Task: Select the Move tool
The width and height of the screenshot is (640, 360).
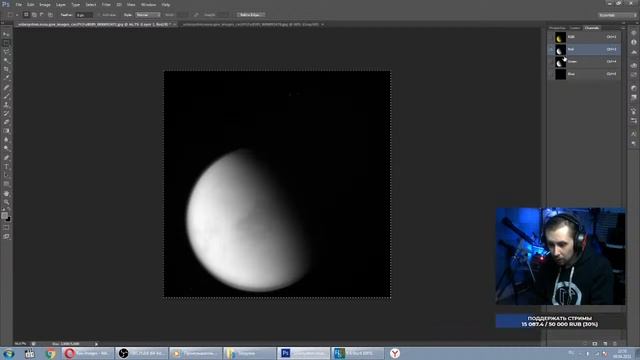Action: (x=6, y=34)
